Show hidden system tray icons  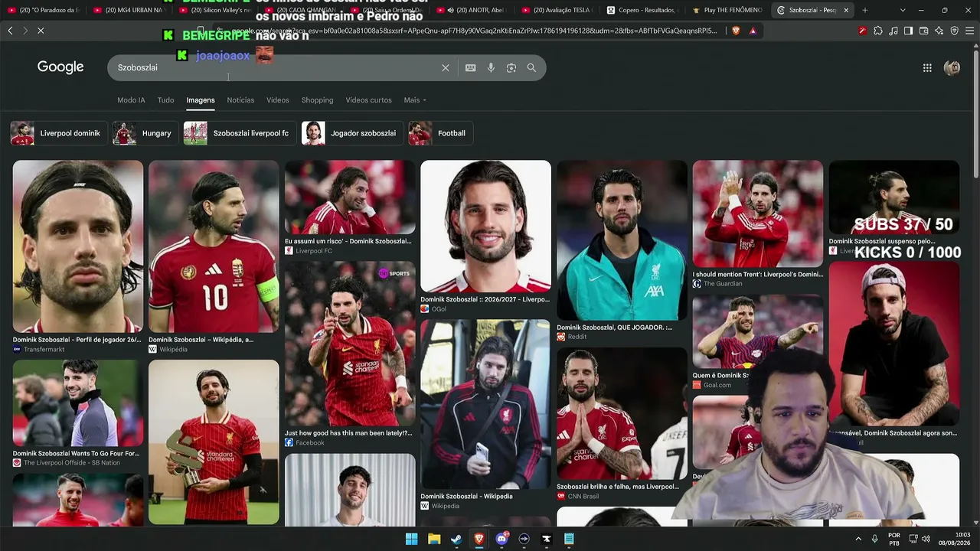tap(858, 539)
